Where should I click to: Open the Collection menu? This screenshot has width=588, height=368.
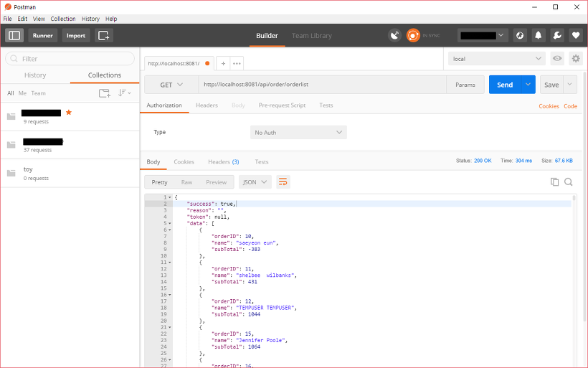click(x=63, y=19)
